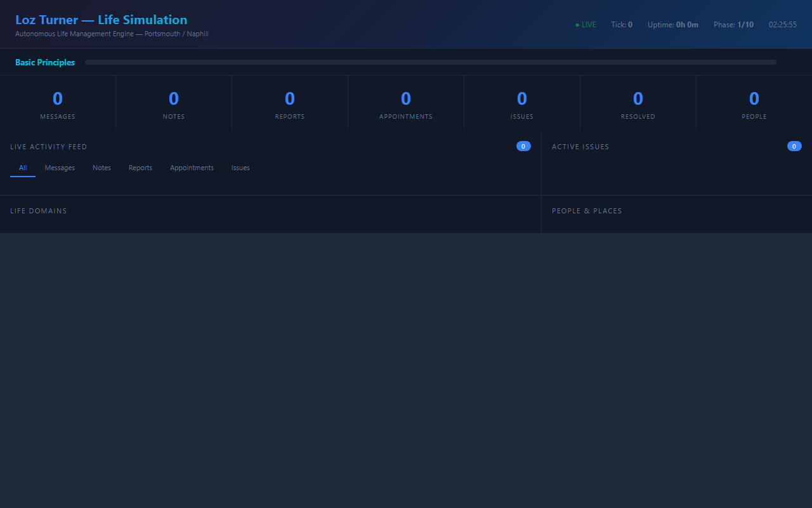Click the People counter stat card
The image size is (812, 508).
click(x=754, y=104)
